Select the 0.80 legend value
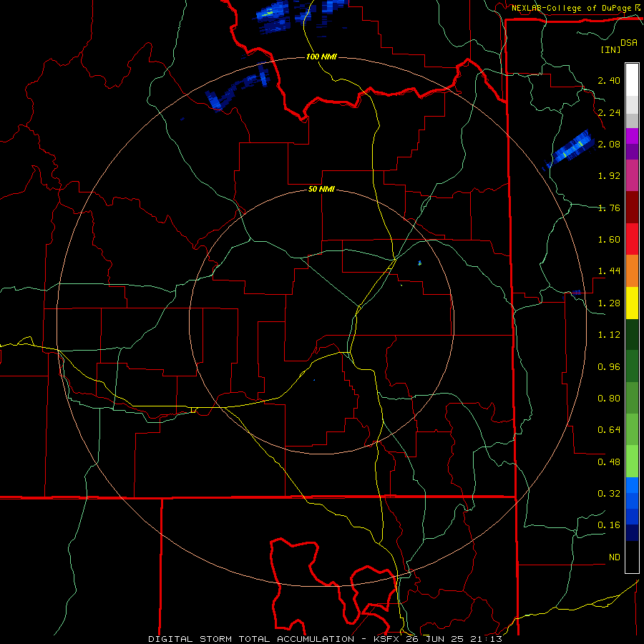Viewport: 644px width, 644px height. pyautogui.click(x=609, y=399)
